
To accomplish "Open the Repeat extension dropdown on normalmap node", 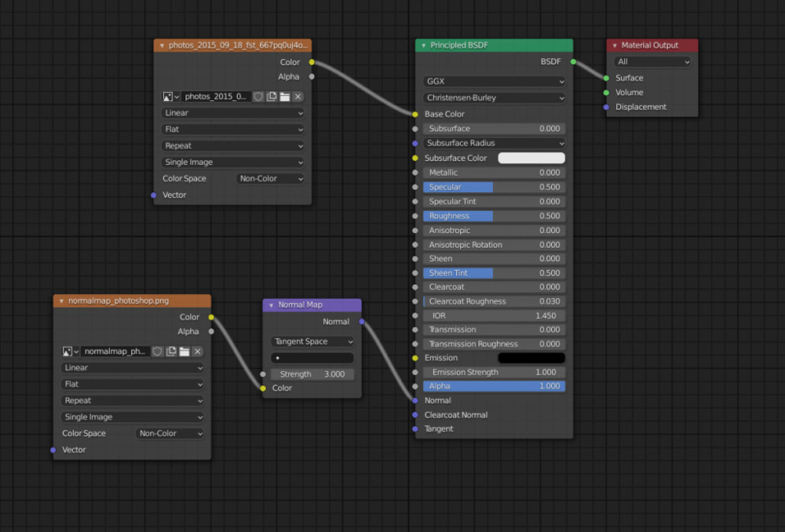I will [x=131, y=400].
